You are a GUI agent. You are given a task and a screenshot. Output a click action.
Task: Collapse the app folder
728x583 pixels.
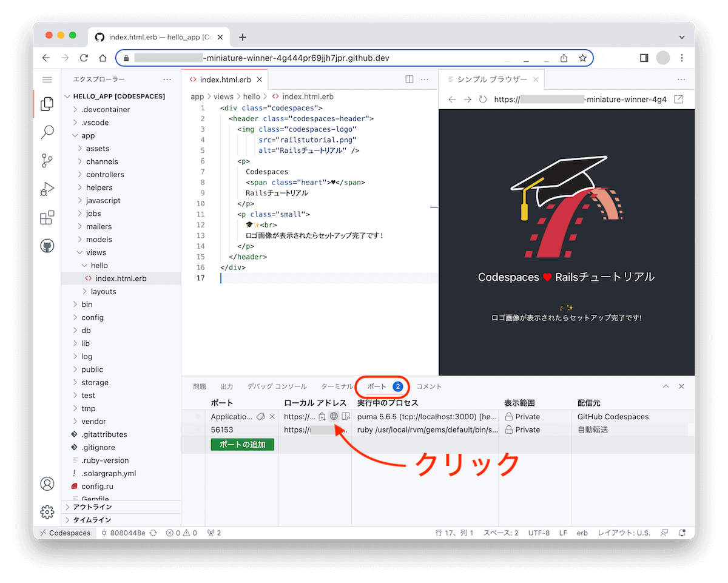(88, 135)
